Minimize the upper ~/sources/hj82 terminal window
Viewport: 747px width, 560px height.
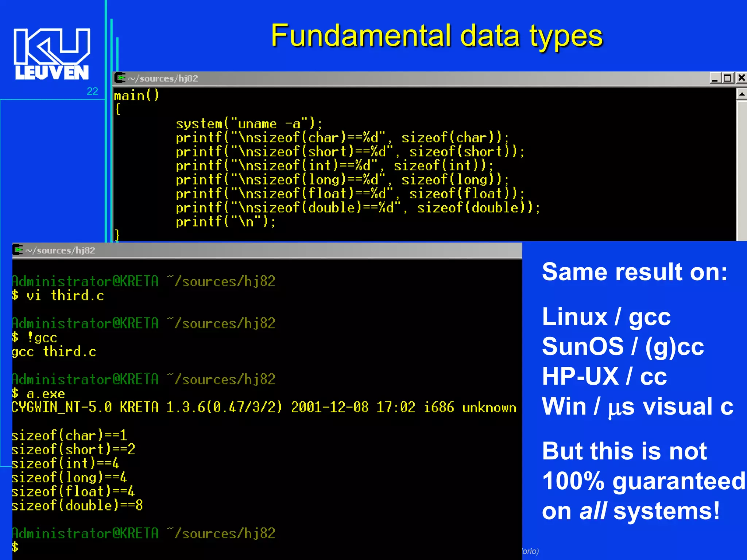point(715,78)
